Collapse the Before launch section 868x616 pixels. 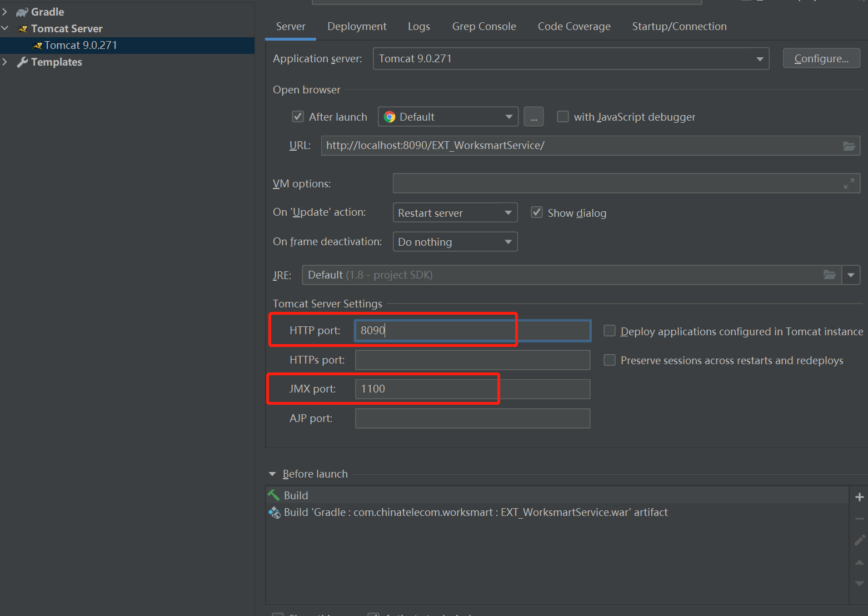click(272, 474)
